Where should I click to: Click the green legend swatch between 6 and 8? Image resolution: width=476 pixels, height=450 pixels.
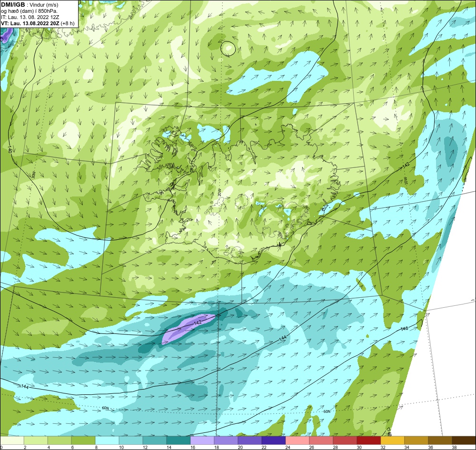click(83, 440)
